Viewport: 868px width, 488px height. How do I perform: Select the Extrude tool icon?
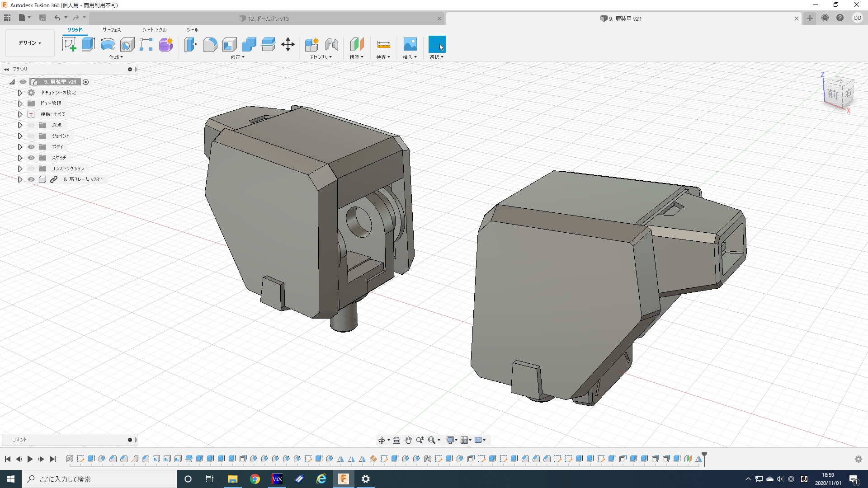click(88, 44)
